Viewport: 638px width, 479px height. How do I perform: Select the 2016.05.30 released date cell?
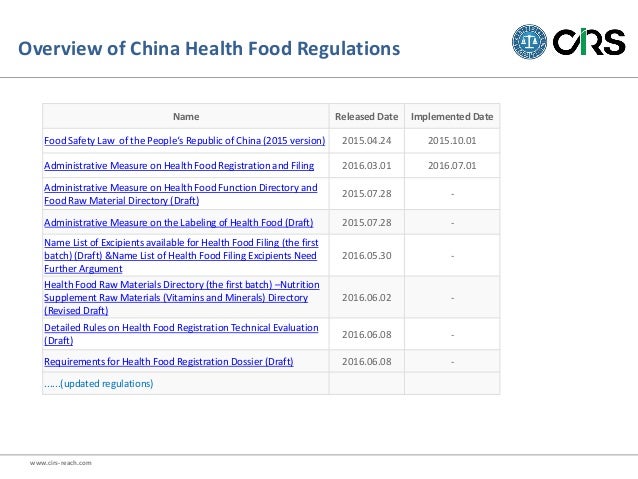(x=367, y=256)
